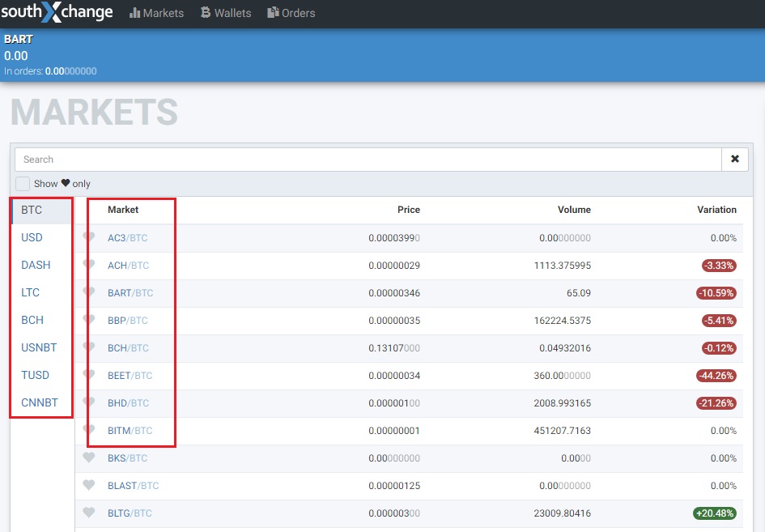Click the BCH price 0.13107000

click(x=394, y=348)
